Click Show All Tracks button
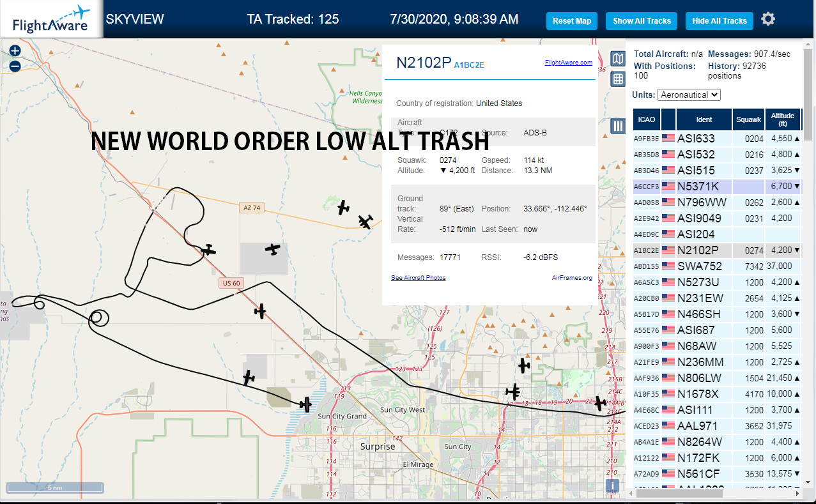This screenshot has width=816, height=504. coord(642,20)
